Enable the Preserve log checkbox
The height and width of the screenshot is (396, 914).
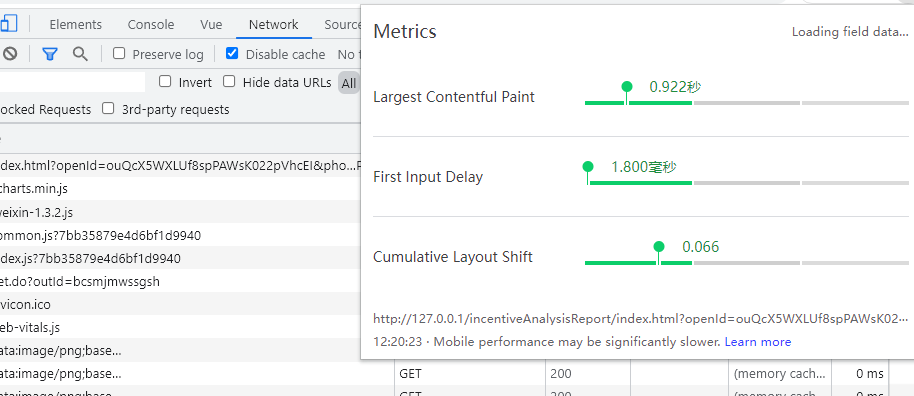point(119,54)
